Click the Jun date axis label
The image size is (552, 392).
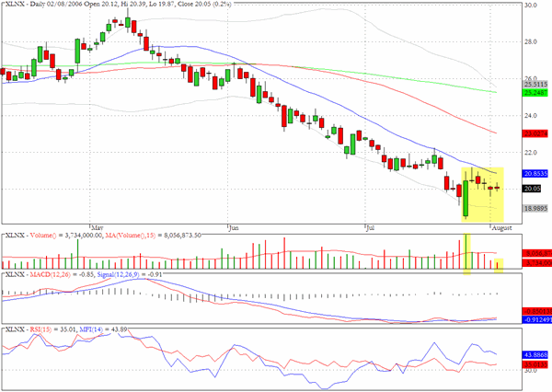coord(234,227)
